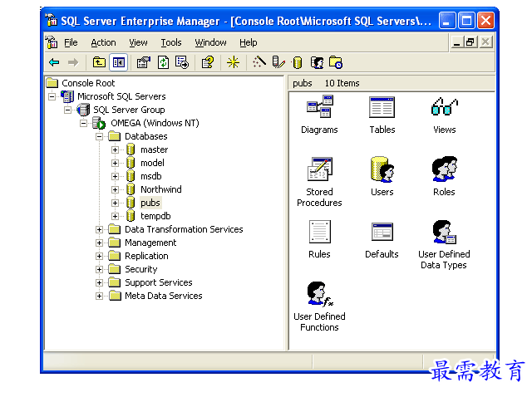Expand the Replication folder
532x397 pixels.
tap(99, 256)
